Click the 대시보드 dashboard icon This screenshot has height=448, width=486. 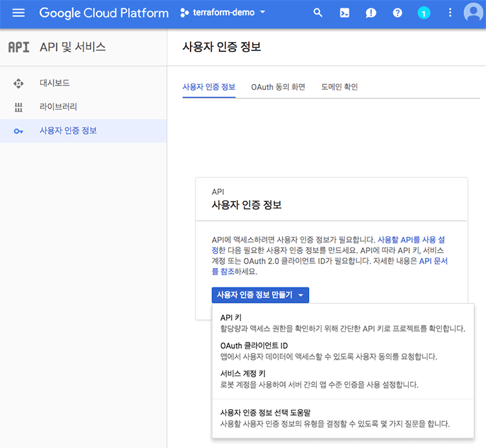pos(19,84)
